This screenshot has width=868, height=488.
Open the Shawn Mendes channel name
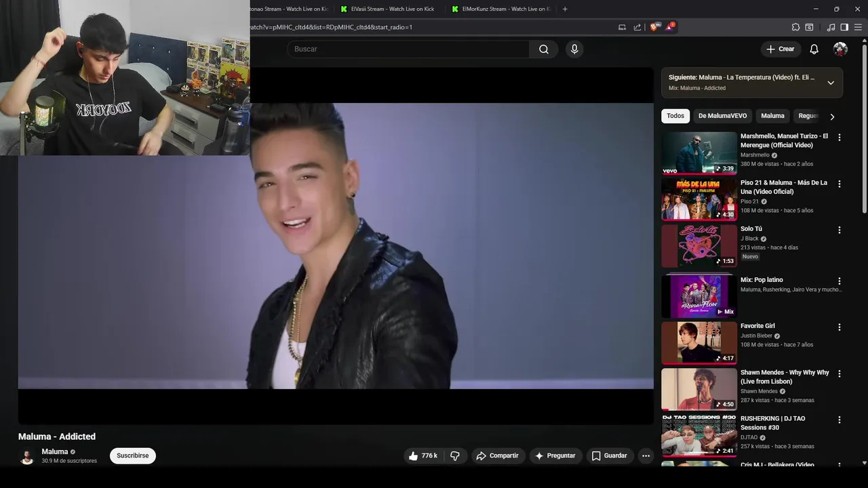(x=759, y=391)
